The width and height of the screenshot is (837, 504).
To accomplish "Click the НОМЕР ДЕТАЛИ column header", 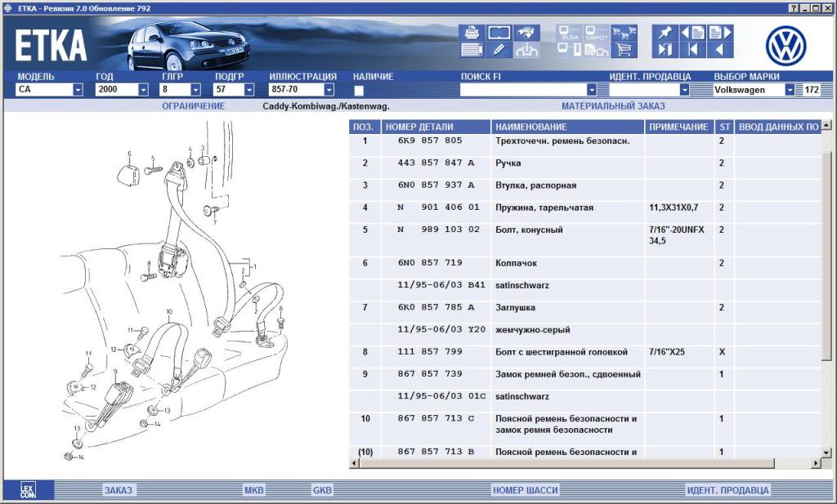I will (x=436, y=127).
